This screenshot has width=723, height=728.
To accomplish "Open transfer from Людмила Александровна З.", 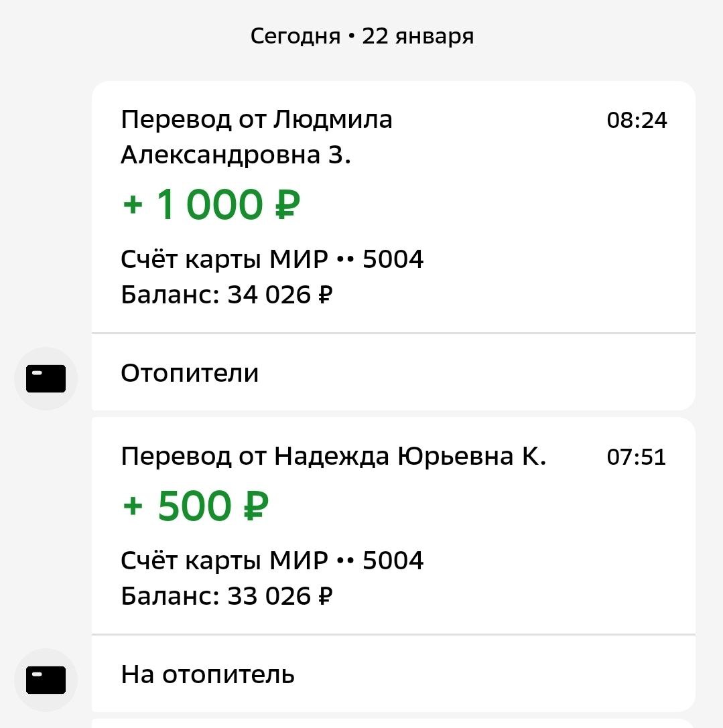I will coord(257,137).
